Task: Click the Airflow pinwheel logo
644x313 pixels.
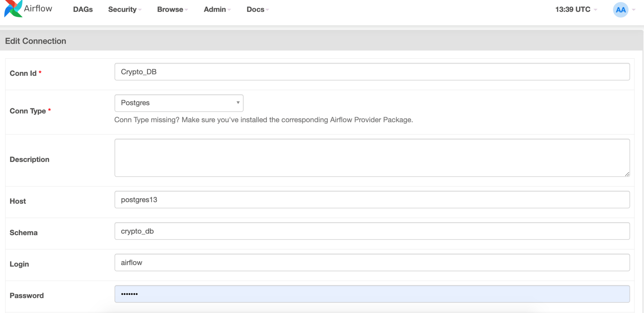Action: [x=13, y=8]
